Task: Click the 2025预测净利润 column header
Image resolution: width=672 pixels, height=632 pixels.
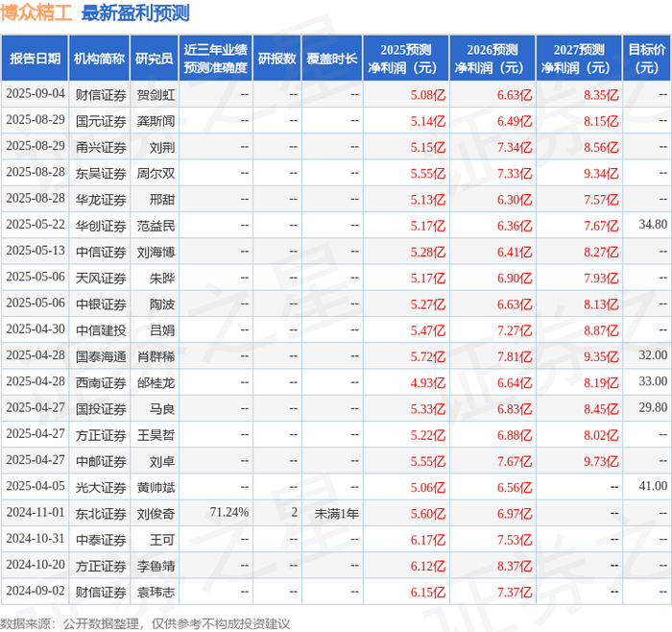Action: (406, 59)
